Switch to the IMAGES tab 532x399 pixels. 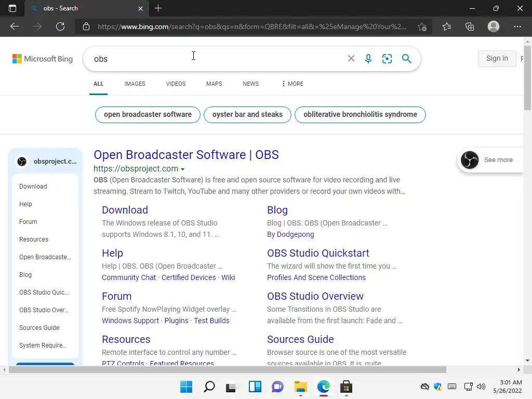pos(135,84)
